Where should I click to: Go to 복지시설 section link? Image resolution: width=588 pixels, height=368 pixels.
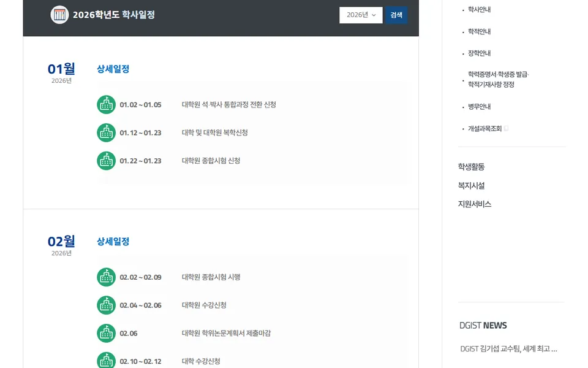(471, 185)
